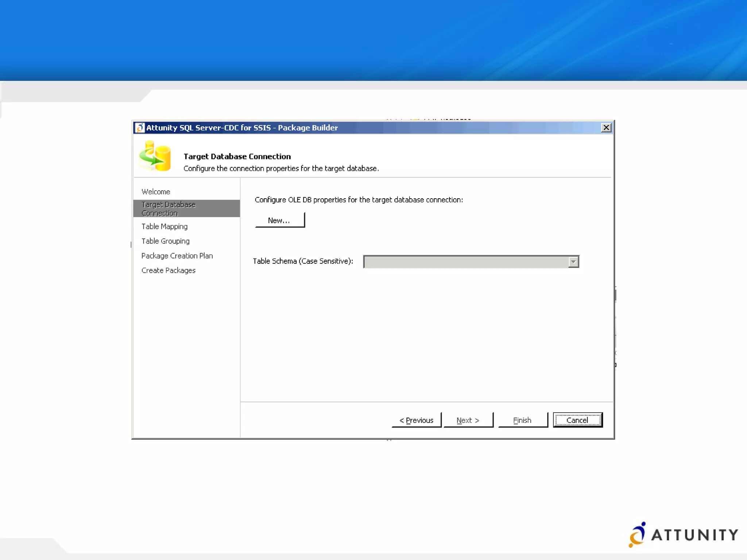Cancel the Package Builder wizard
Screen dimensions: 747x560
[x=578, y=420]
